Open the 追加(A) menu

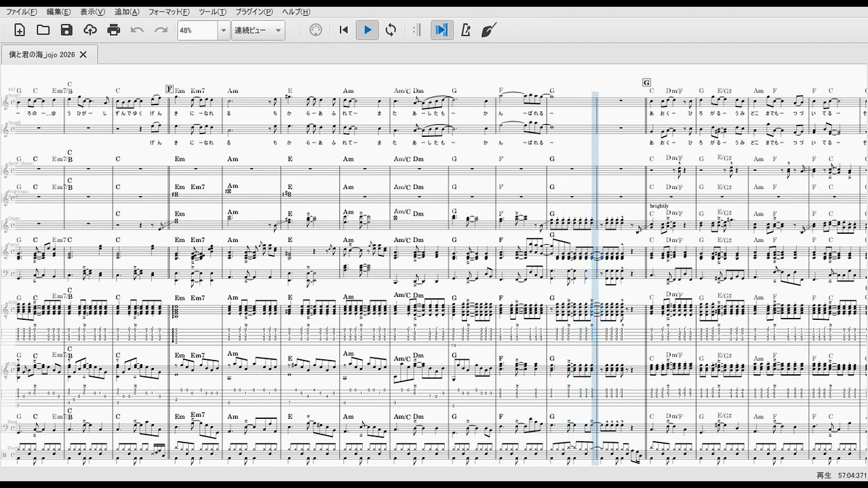127,12
